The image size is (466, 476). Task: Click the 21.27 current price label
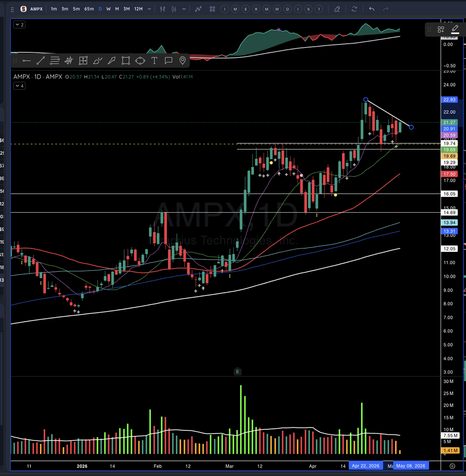[x=449, y=123]
